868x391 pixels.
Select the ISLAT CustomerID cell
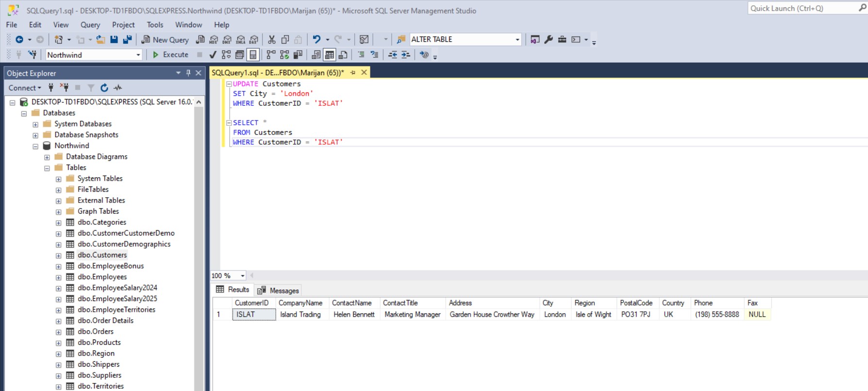click(x=254, y=315)
